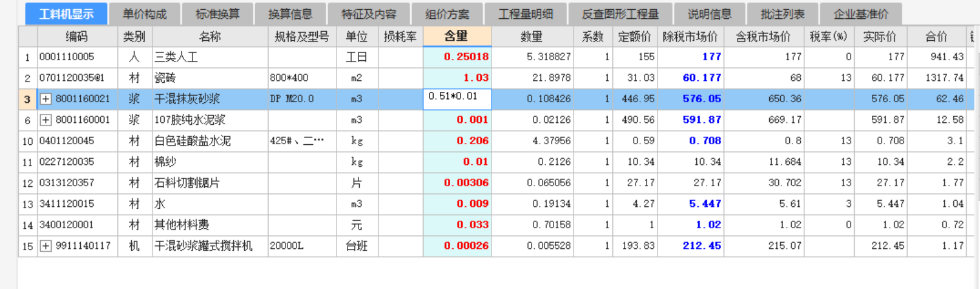Screen dimensions: 980x289
Task: Select the 107胶纯水泥浆 name cell
Action: pyautogui.click(x=210, y=120)
